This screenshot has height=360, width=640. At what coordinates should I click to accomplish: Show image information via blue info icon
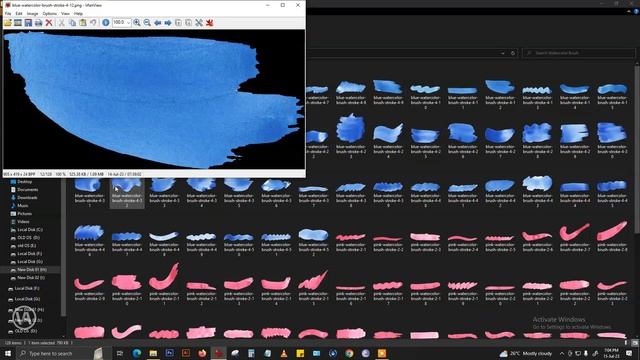[106, 23]
